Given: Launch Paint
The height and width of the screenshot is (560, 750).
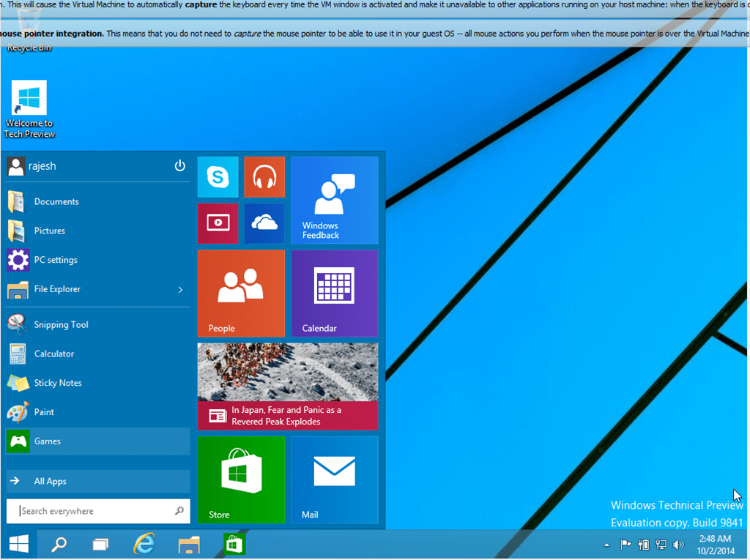Looking at the screenshot, I should [98, 411].
